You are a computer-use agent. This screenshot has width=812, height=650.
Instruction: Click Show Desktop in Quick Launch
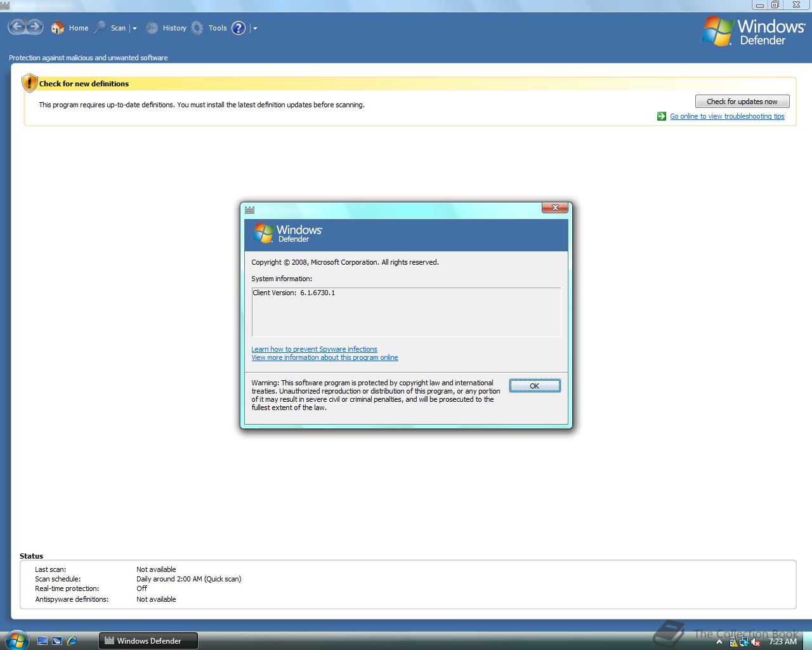(x=43, y=641)
